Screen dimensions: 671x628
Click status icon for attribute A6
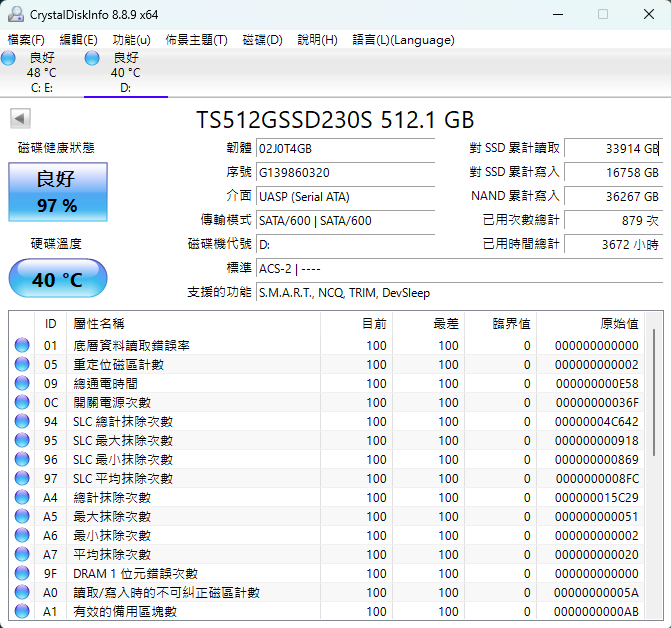coord(22,535)
